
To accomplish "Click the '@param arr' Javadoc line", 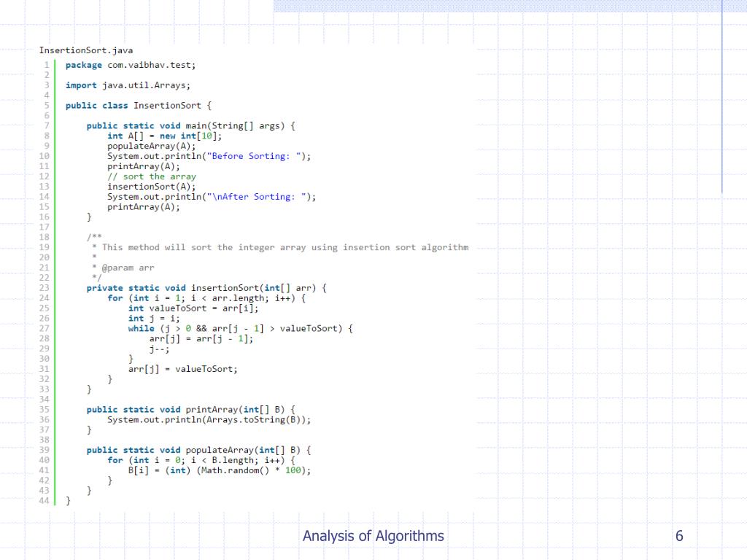I will [x=123, y=268].
